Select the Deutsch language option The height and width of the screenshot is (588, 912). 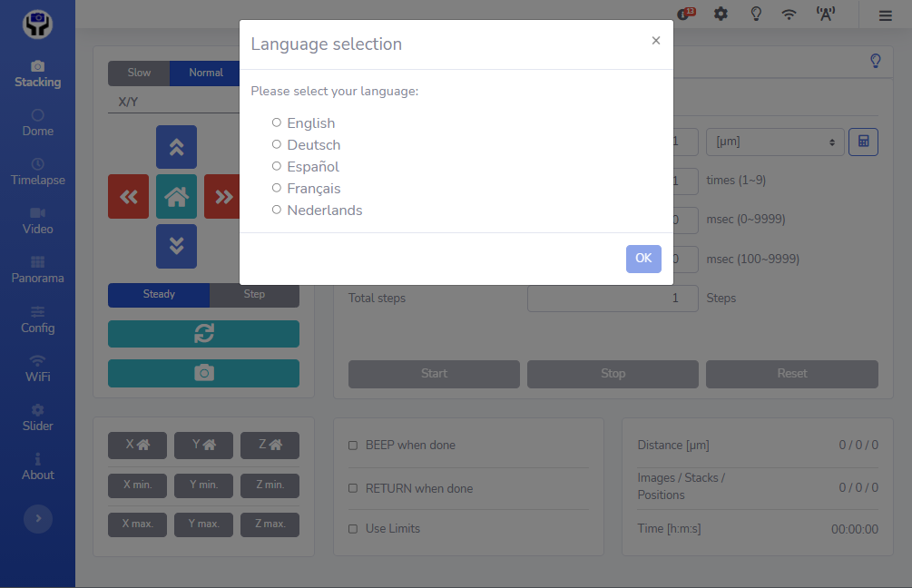point(277,144)
